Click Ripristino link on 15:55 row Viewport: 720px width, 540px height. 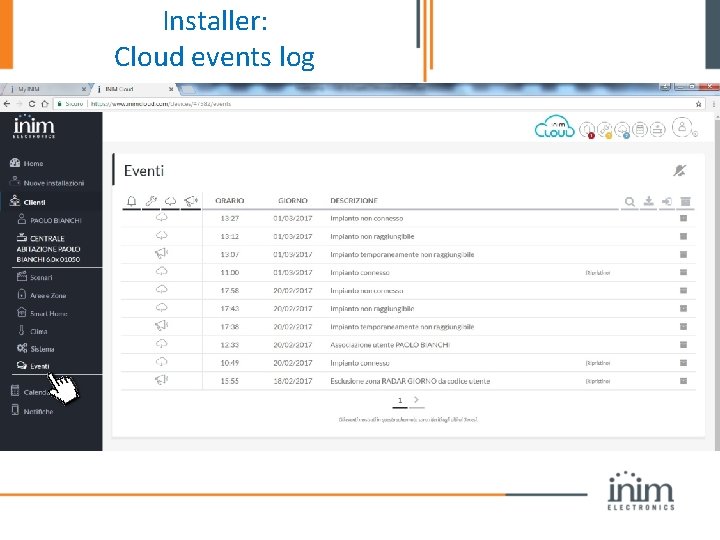[x=597, y=381]
